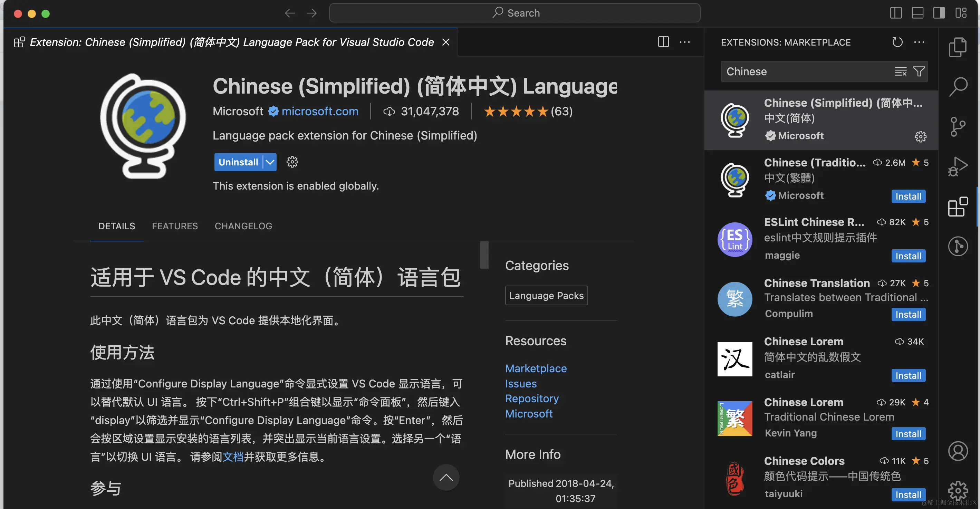Refresh the Extensions Marketplace list
The width and height of the screenshot is (980, 509).
[898, 42]
